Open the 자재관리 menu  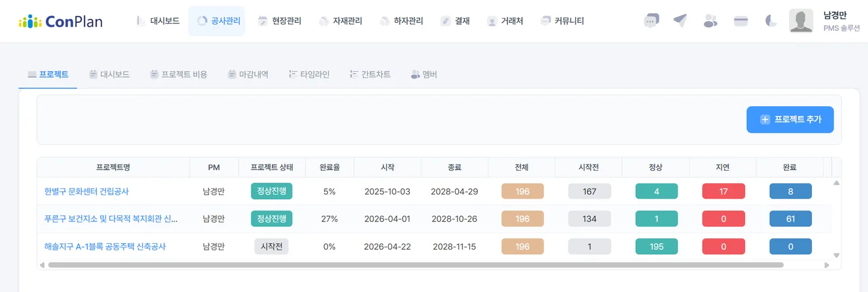(x=341, y=21)
